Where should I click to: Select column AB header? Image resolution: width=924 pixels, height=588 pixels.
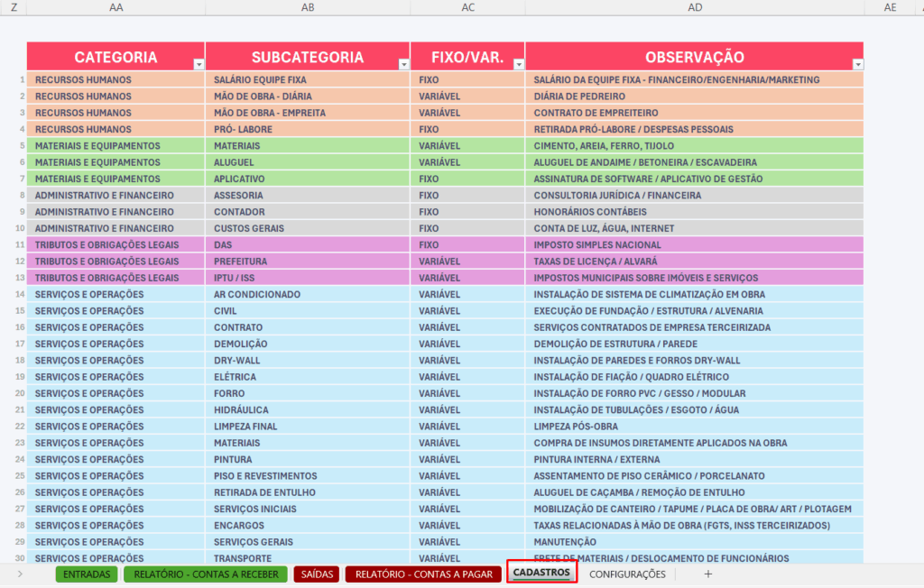tap(308, 7)
